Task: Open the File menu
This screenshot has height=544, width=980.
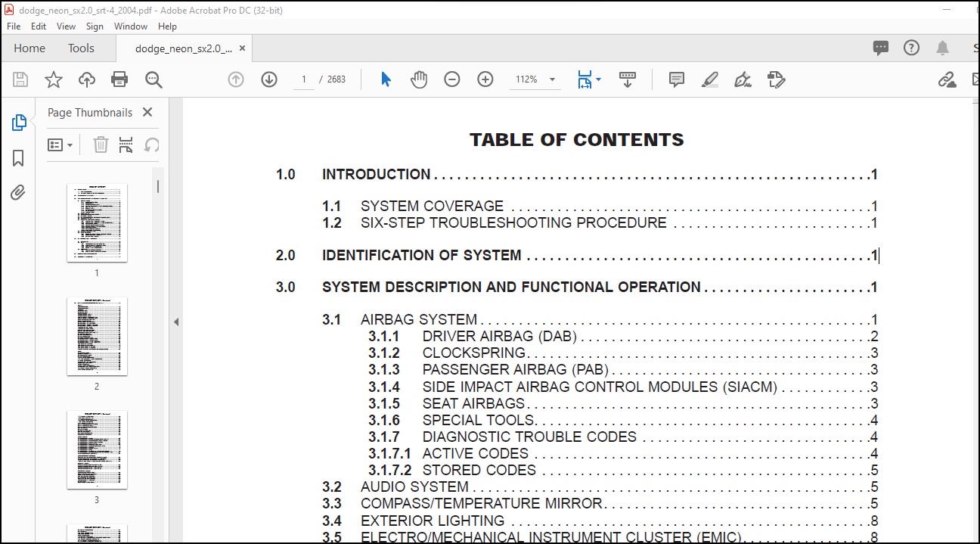Action: (14, 26)
